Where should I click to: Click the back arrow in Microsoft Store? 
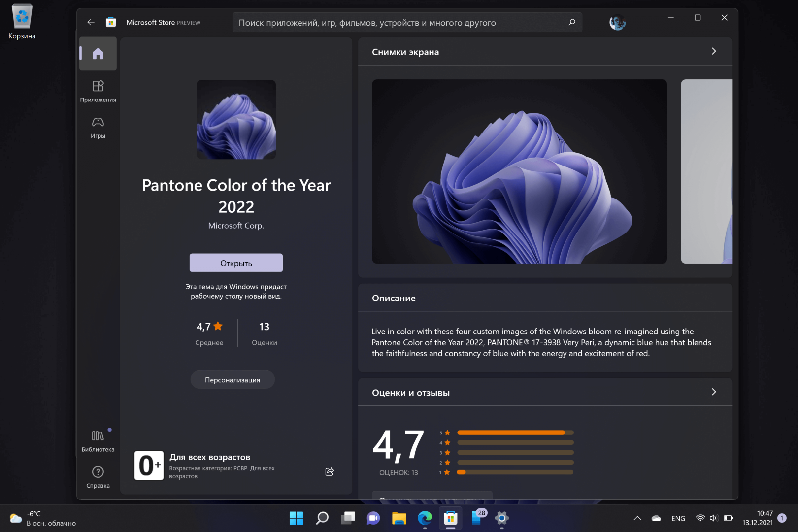pyautogui.click(x=91, y=22)
